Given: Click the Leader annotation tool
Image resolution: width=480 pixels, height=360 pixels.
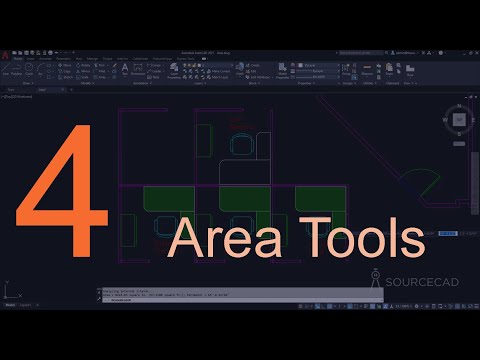Looking at the screenshot, I should point(155,71).
